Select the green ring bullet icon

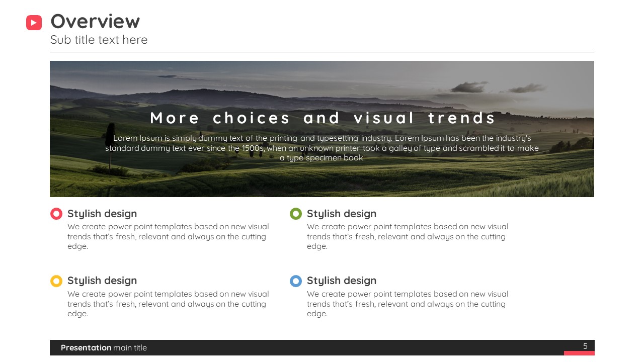pyautogui.click(x=296, y=214)
